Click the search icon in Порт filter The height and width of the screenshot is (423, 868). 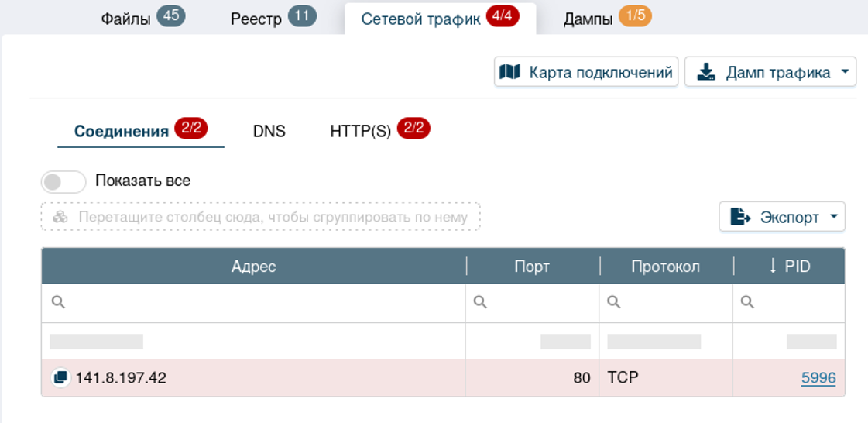tap(480, 303)
